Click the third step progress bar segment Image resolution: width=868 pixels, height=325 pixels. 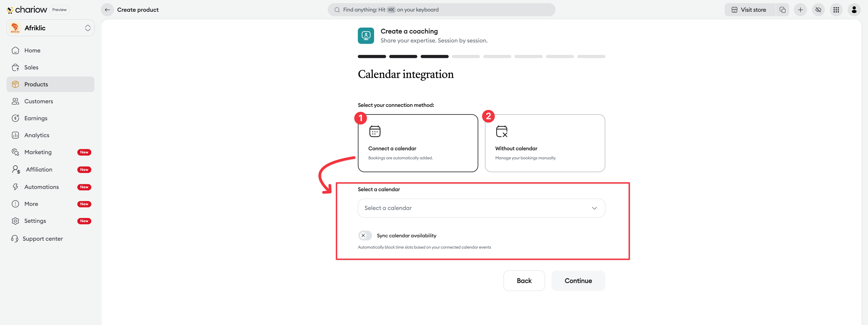pyautogui.click(x=434, y=57)
